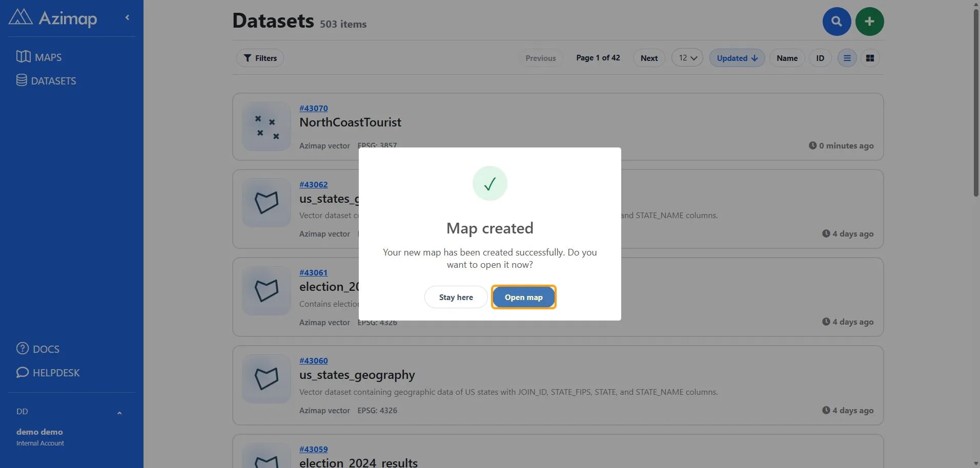The width and height of the screenshot is (980, 468).
Task: Collapse the sidebar with the arrow icon
Action: pos(127,17)
